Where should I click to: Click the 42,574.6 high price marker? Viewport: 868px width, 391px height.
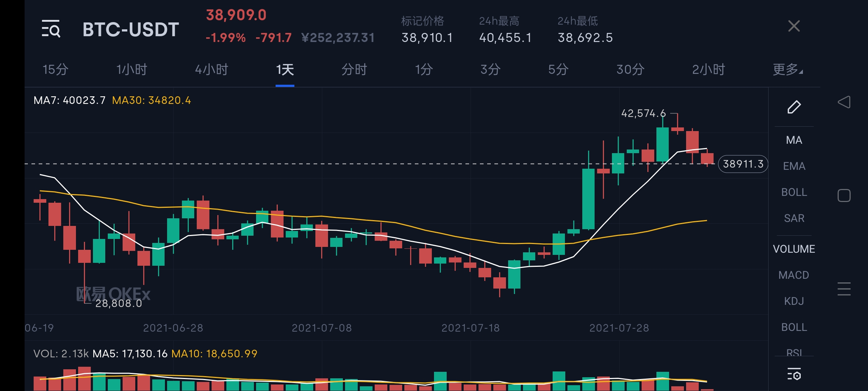[643, 114]
